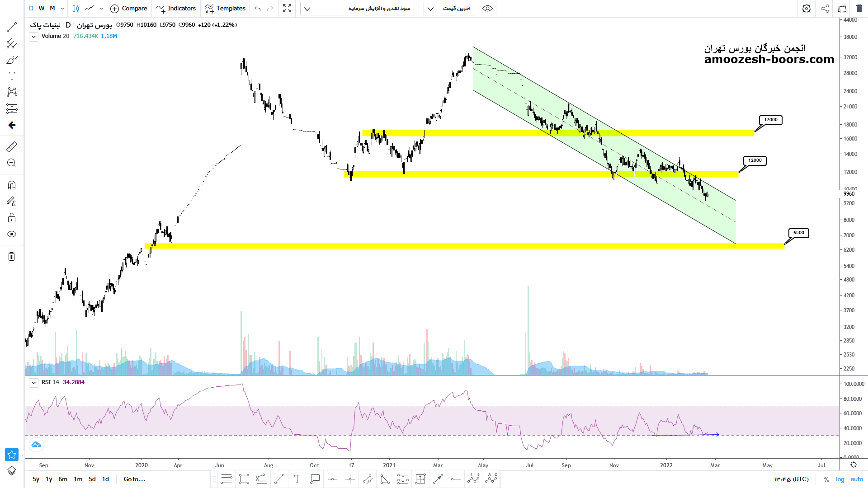868x488 pixels.
Task: Select the text annotation tool in left sidebar
Action: point(12,76)
